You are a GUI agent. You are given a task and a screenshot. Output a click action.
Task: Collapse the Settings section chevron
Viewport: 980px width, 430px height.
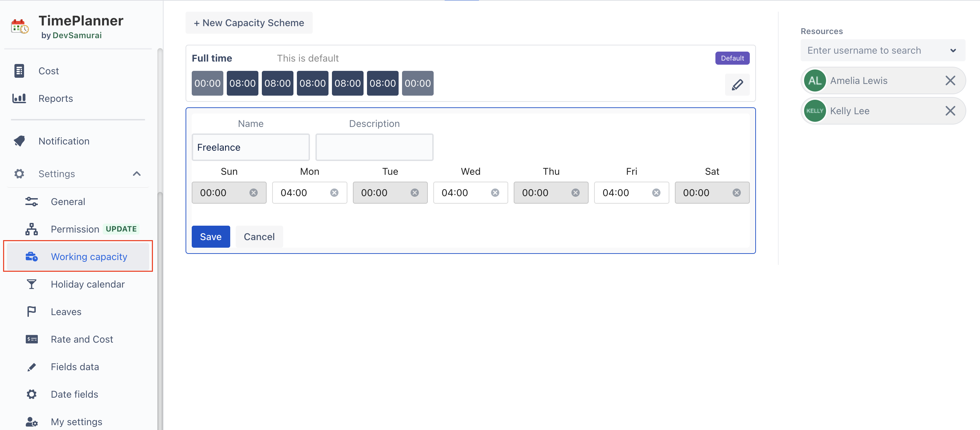click(136, 174)
